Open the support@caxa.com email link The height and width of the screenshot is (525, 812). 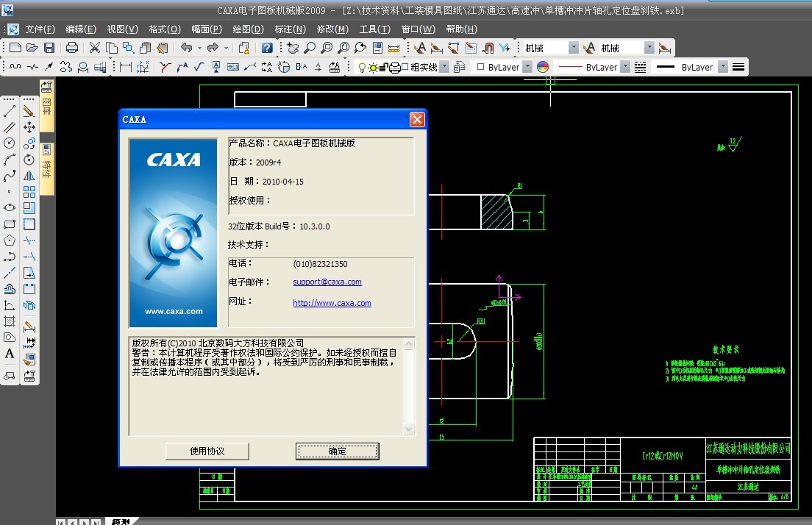(327, 282)
